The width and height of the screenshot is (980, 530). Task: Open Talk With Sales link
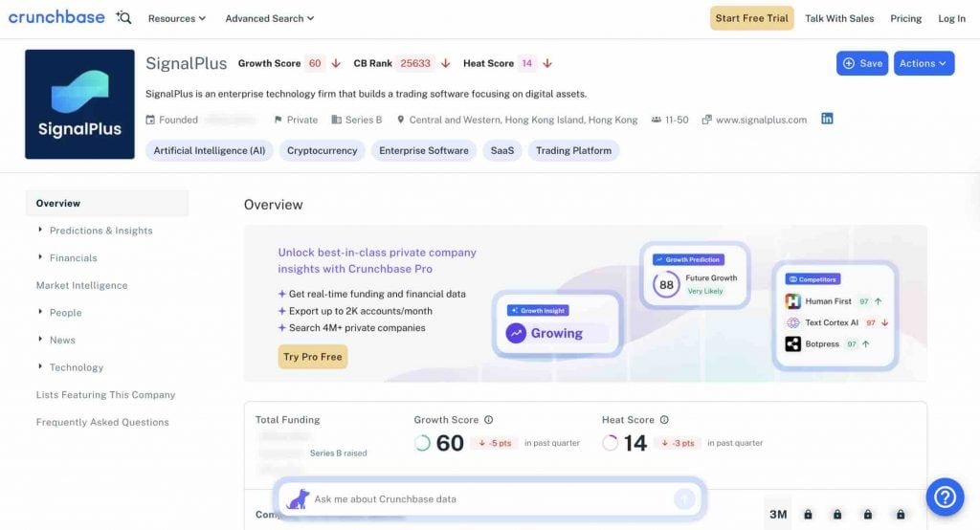838,19
